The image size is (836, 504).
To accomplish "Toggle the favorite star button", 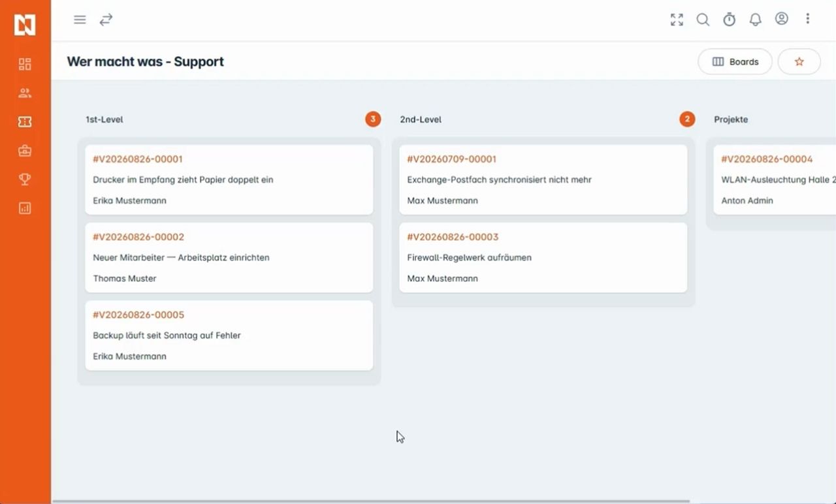I will pyautogui.click(x=799, y=61).
